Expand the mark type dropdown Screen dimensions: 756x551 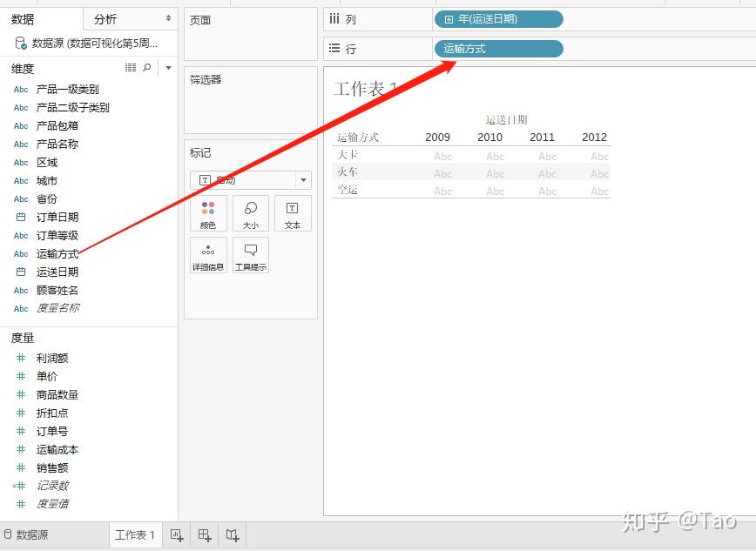tap(303, 180)
